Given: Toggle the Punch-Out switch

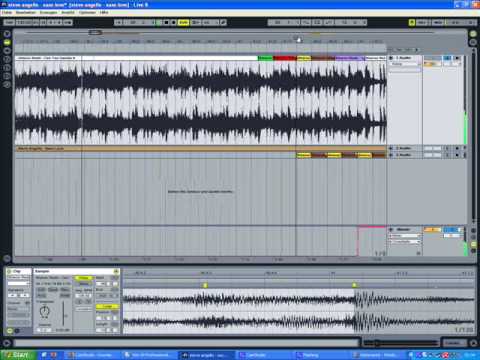Looking at the screenshot, I should pos(328,22).
